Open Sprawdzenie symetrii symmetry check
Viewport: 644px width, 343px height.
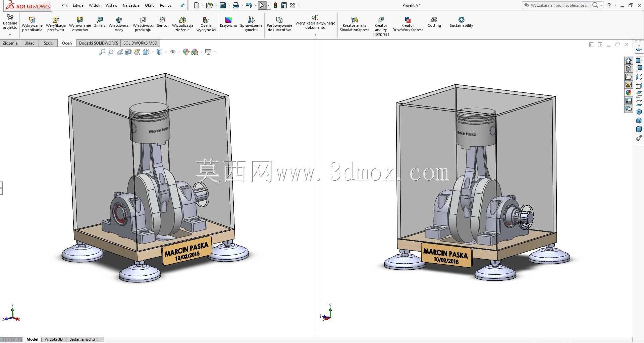click(251, 24)
